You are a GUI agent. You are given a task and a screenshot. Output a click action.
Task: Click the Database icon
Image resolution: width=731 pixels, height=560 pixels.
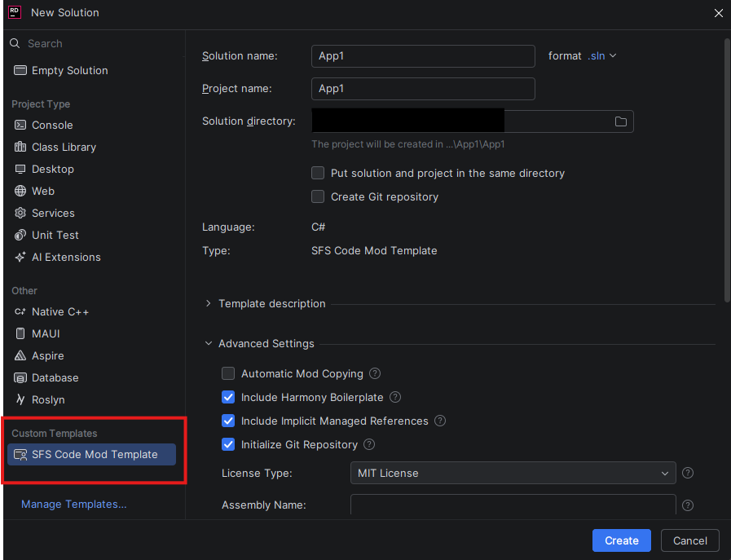(x=20, y=377)
